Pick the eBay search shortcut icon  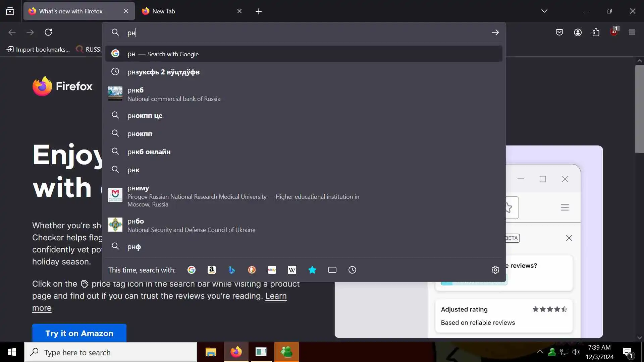[272, 270]
